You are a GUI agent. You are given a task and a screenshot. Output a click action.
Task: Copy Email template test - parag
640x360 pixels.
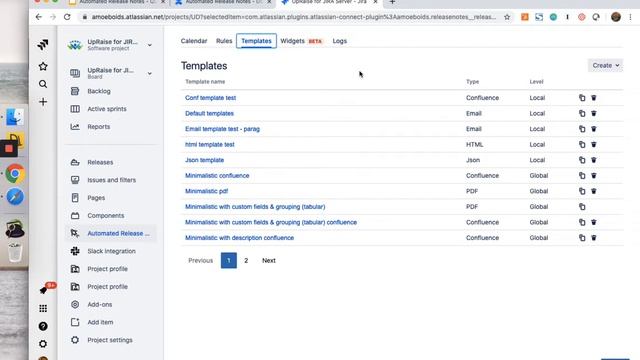tap(582, 129)
